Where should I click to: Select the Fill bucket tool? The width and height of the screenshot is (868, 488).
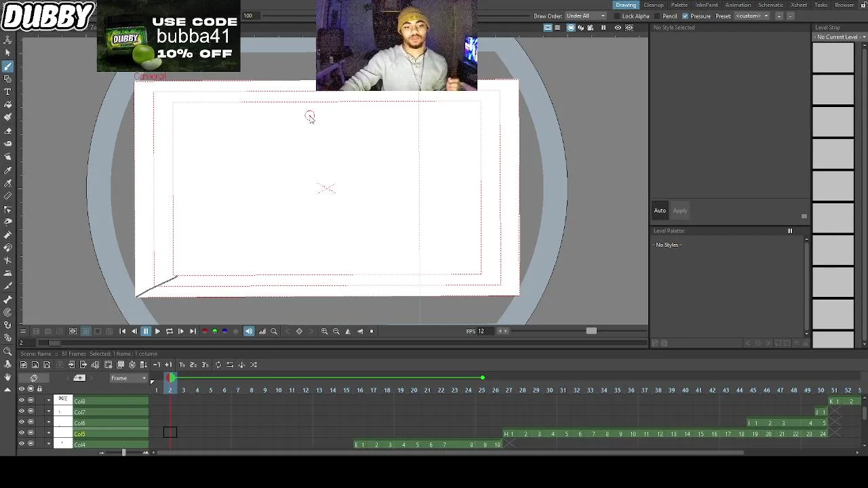pyautogui.click(x=7, y=104)
